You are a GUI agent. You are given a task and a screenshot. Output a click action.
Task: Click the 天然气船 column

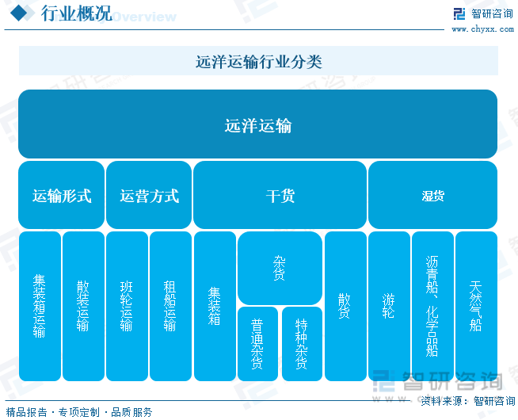point(476,306)
